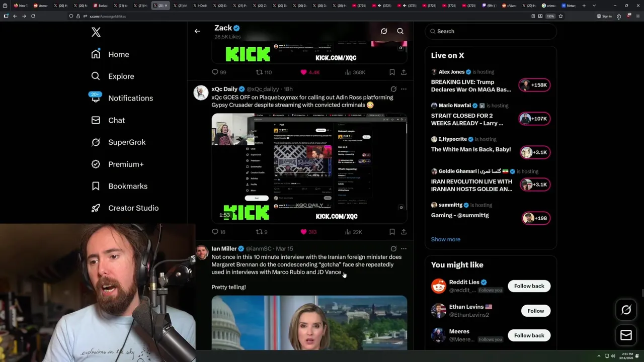This screenshot has height=362, width=644.
Task: Open summit1g Gaming live broadcast
Action: (460, 215)
